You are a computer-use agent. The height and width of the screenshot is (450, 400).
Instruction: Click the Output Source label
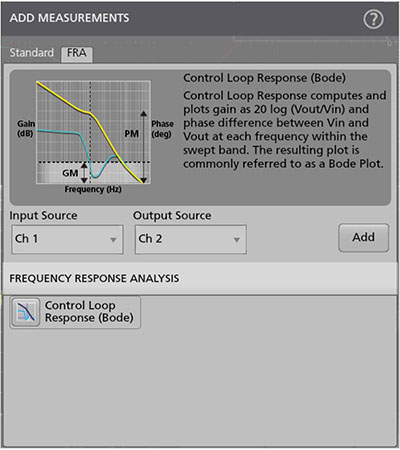pos(172,216)
